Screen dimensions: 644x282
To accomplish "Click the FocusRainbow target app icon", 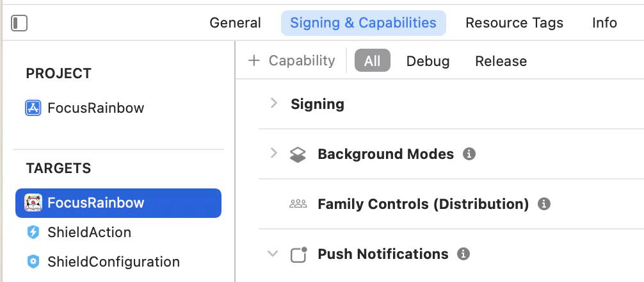I will coord(33,203).
